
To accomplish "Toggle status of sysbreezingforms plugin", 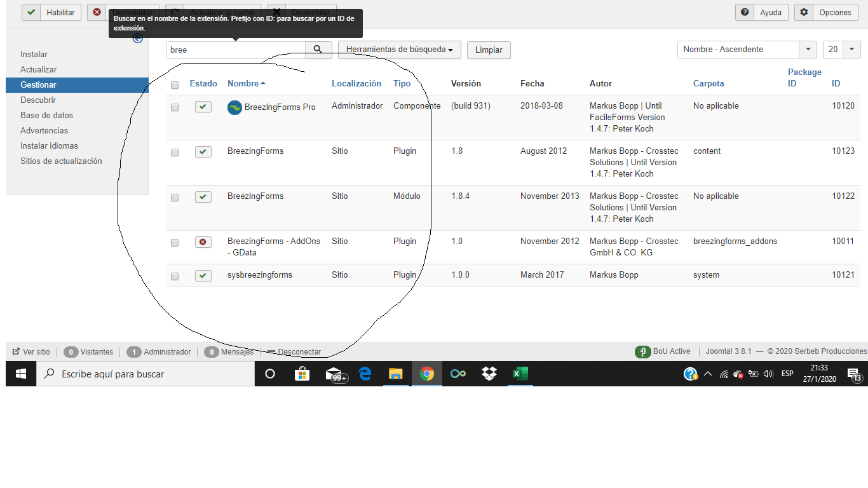I will [x=203, y=276].
